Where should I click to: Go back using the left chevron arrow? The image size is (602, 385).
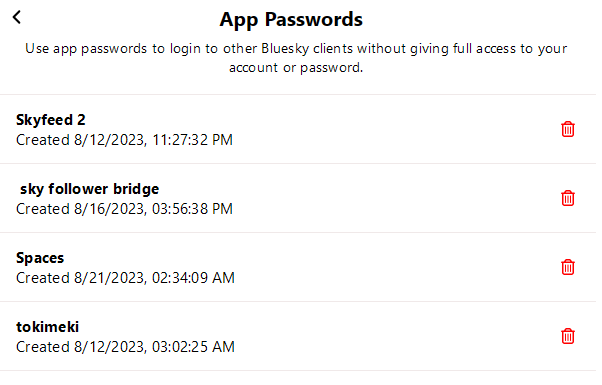coord(17,17)
